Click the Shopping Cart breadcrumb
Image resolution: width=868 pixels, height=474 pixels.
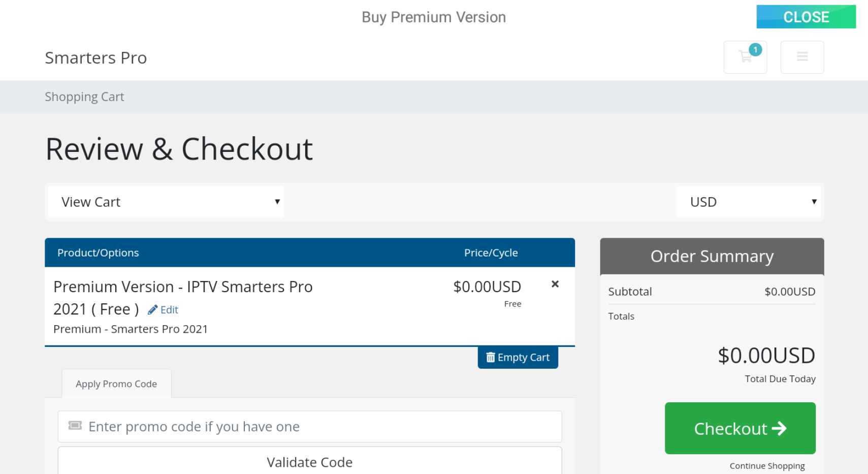tap(84, 97)
